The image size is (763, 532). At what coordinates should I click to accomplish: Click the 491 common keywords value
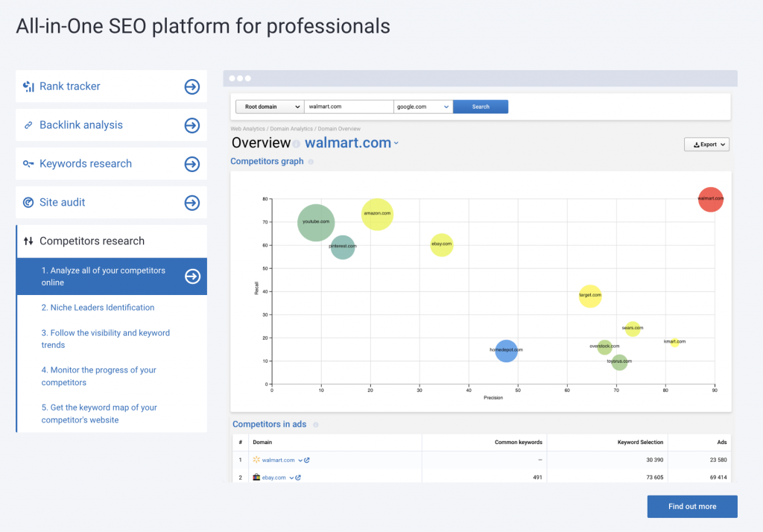coord(537,478)
